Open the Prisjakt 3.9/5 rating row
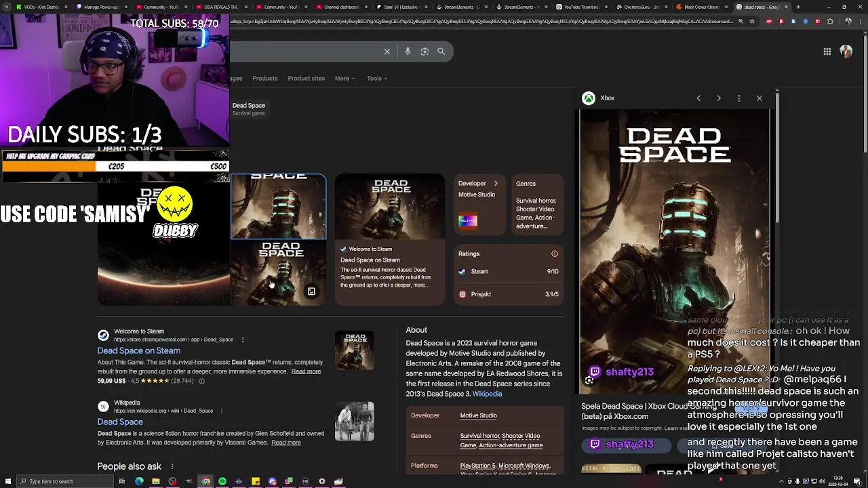Viewport: 868px width, 488px height. tap(509, 294)
